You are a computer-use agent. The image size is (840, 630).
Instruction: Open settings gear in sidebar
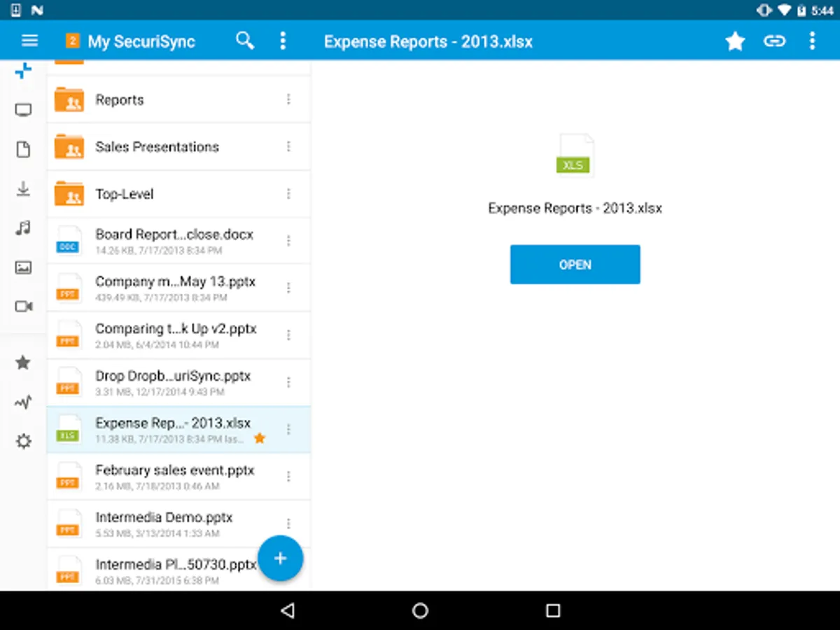(x=23, y=442)
